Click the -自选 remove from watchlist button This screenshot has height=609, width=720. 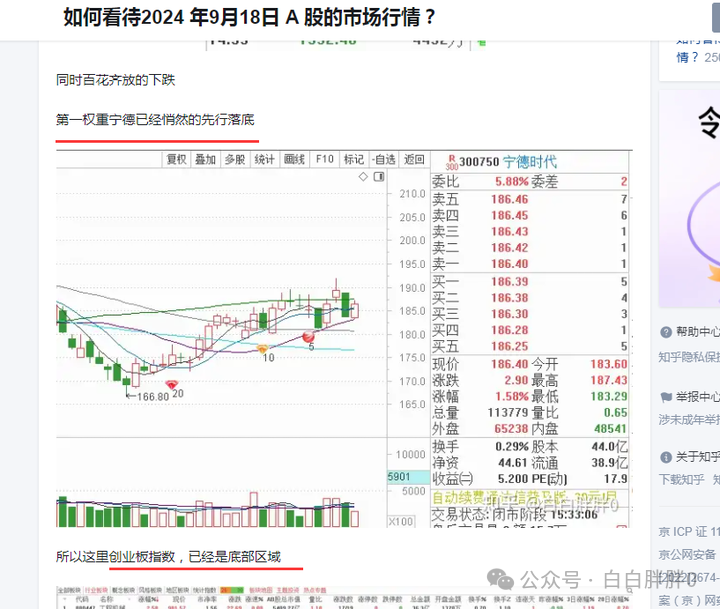(384, 159)
